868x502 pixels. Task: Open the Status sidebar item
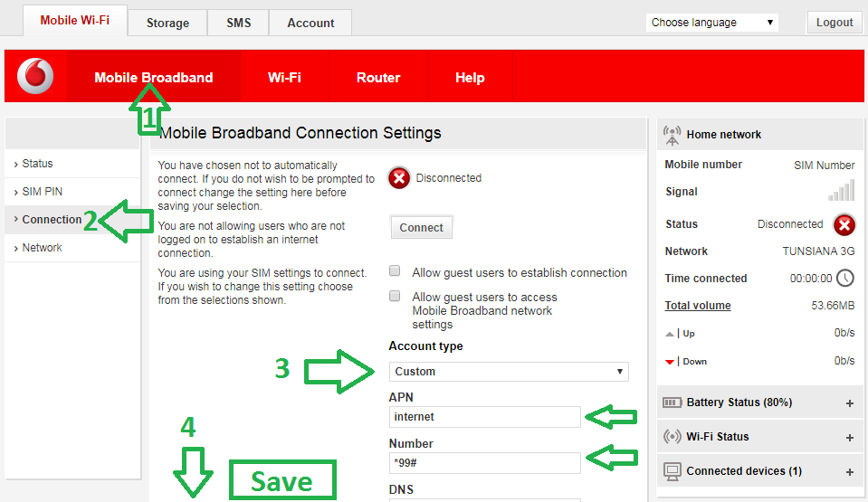[72, 164]
